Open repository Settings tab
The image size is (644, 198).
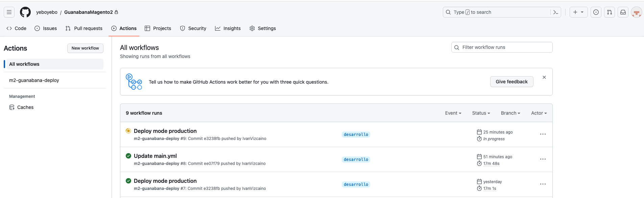pyautogui.click(x=263, y=28)
